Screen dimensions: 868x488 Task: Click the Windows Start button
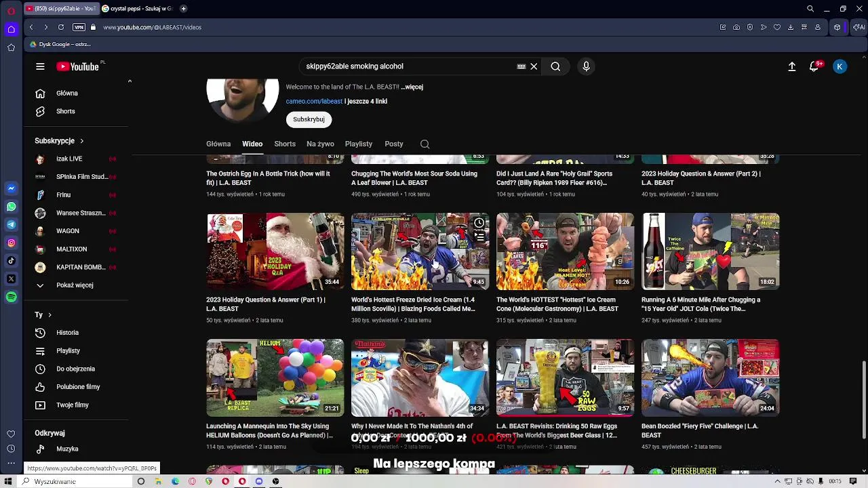pos(9,481)
